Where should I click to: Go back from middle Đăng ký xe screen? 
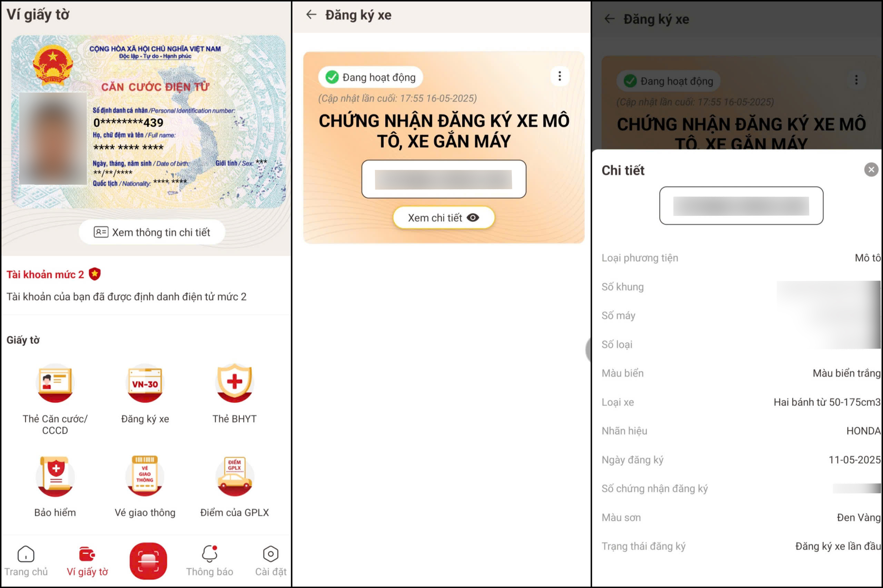click(311, 14)
